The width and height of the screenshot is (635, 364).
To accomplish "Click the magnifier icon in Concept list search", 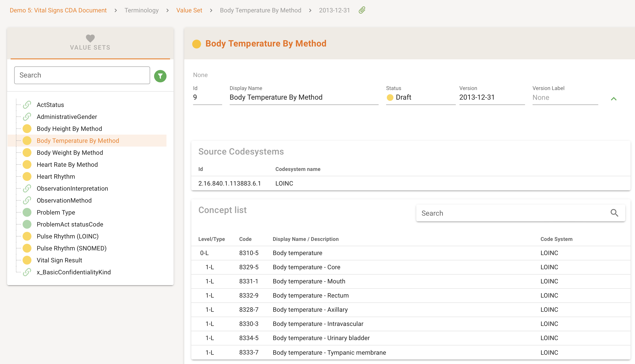I will pyautogui.click(x=614, y=213).
